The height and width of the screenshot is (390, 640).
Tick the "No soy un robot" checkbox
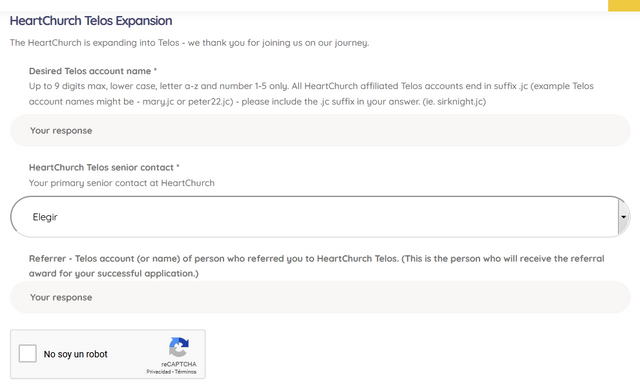coord(28,353)
